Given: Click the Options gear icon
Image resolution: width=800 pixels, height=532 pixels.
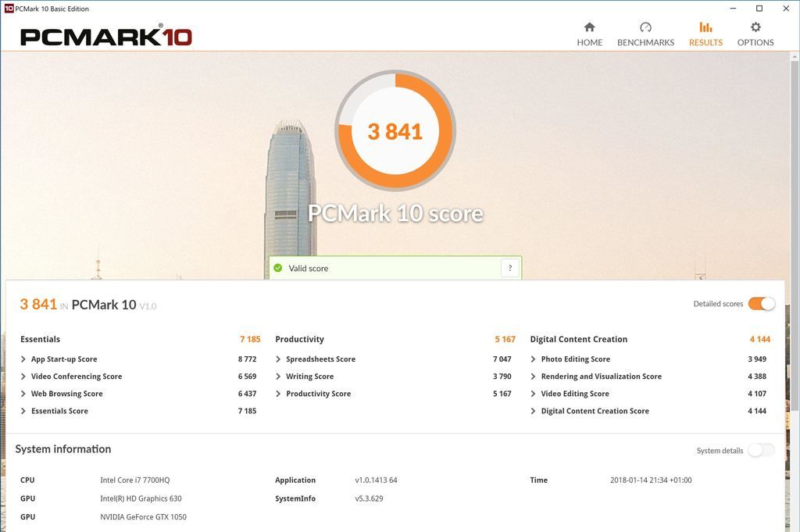Looking at the screenshot, I should pos(755,27).
